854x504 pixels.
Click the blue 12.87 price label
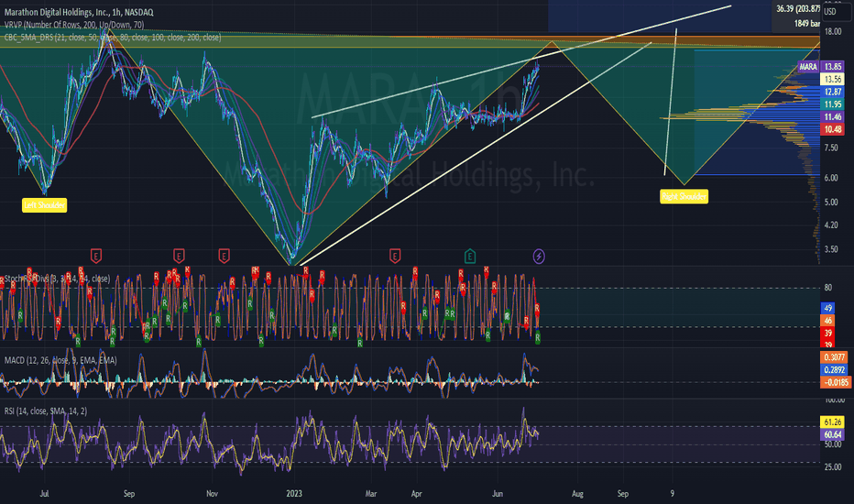833,92
